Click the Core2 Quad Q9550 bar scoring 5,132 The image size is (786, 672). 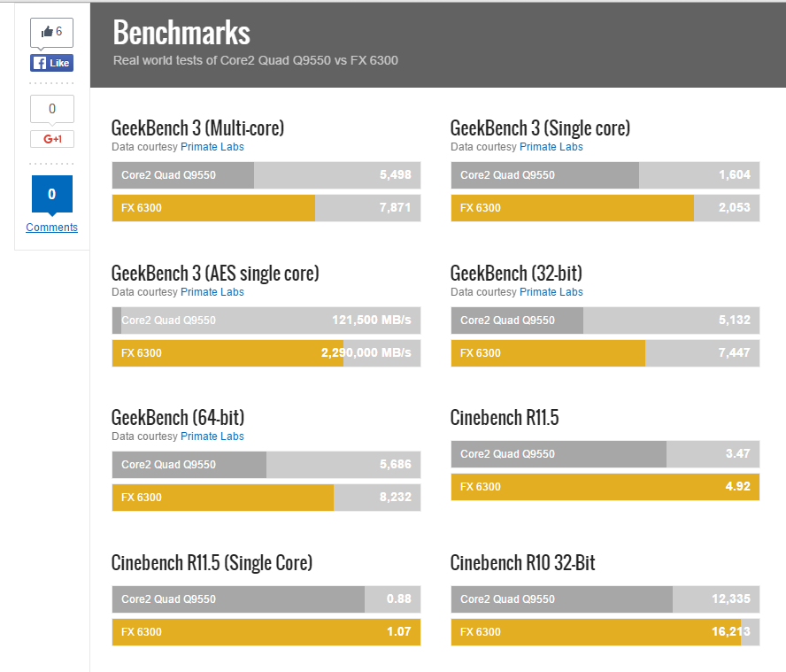pos(605,321)
